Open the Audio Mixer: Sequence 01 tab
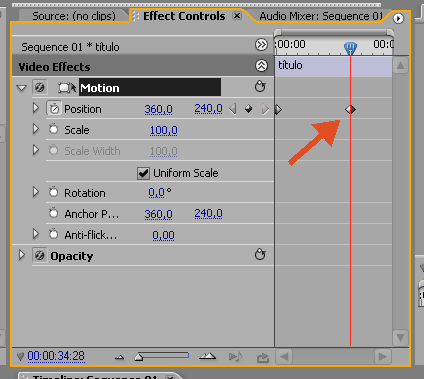This screenshot has height=379, width=424. coord(321,16)
